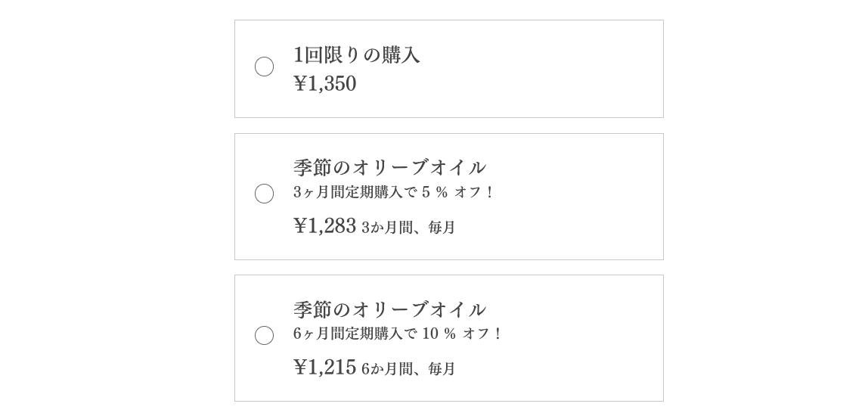Click the 1回限りの購入 title text
This screenshot has height=416, width=868.
coord(356,55)
